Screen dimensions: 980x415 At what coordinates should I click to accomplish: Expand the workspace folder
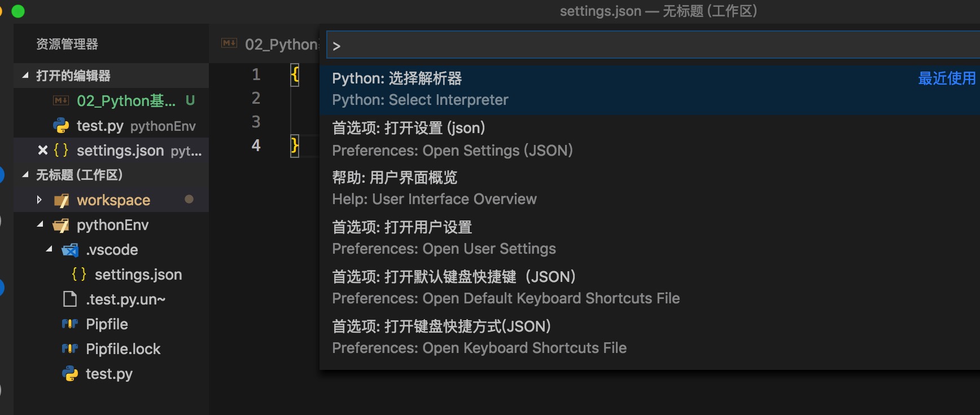pyautogui.click(x=39, y=200)
